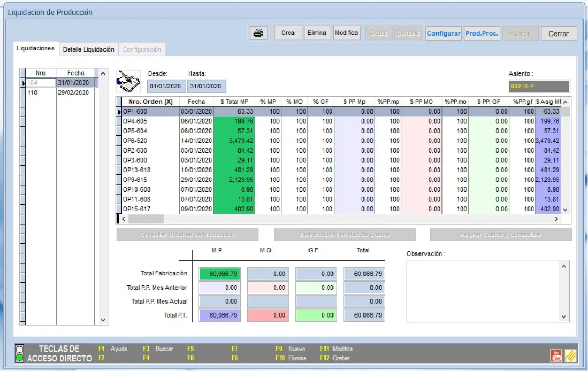Click Total P.T. G.F. green field
The height and width of the screenshot is (371, 588).
point(316,315)
